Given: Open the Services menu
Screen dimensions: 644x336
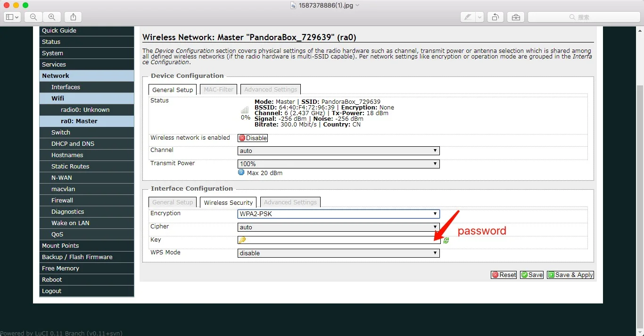Looking at the screenshot, I should pos(87,65).
